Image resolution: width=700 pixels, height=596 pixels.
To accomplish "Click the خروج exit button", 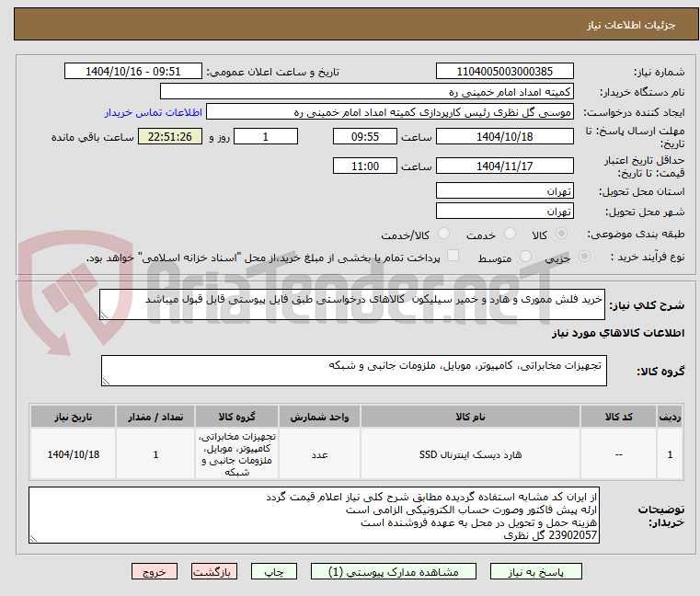I will [154, 571].
